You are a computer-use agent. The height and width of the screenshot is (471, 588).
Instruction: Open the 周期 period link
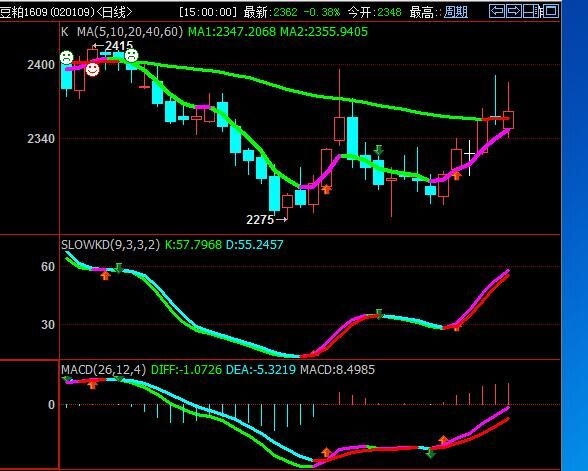456,12
